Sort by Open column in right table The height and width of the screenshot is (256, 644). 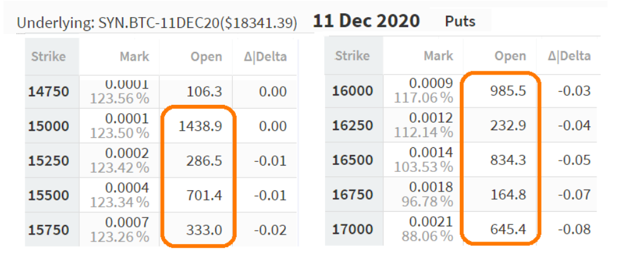coord(511,56)
